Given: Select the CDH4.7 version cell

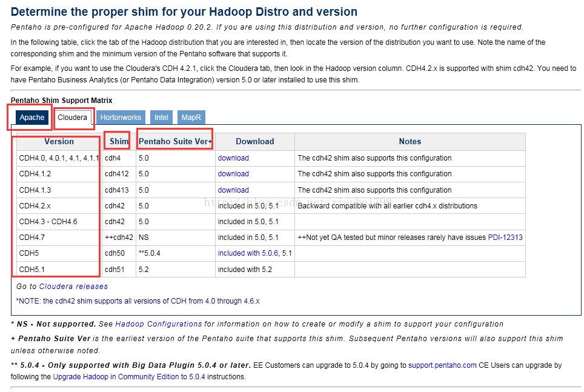Looking at the screenshot, I should [x=59, y=238].
